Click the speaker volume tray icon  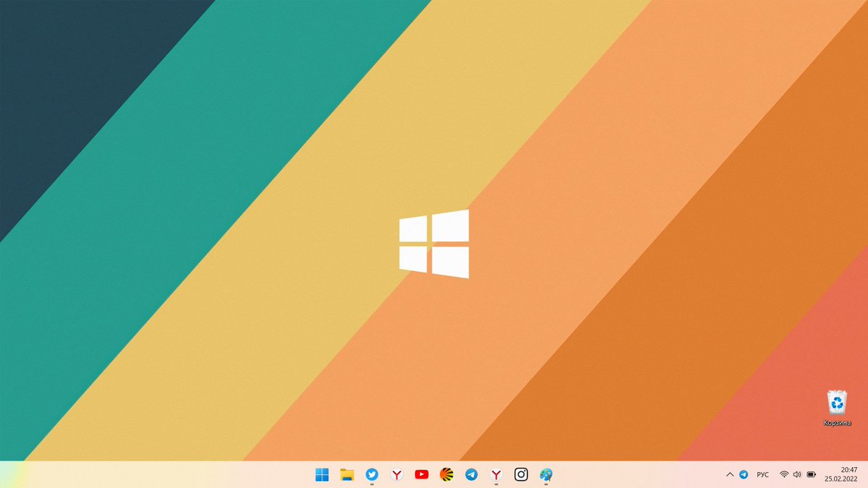point(797,475)
